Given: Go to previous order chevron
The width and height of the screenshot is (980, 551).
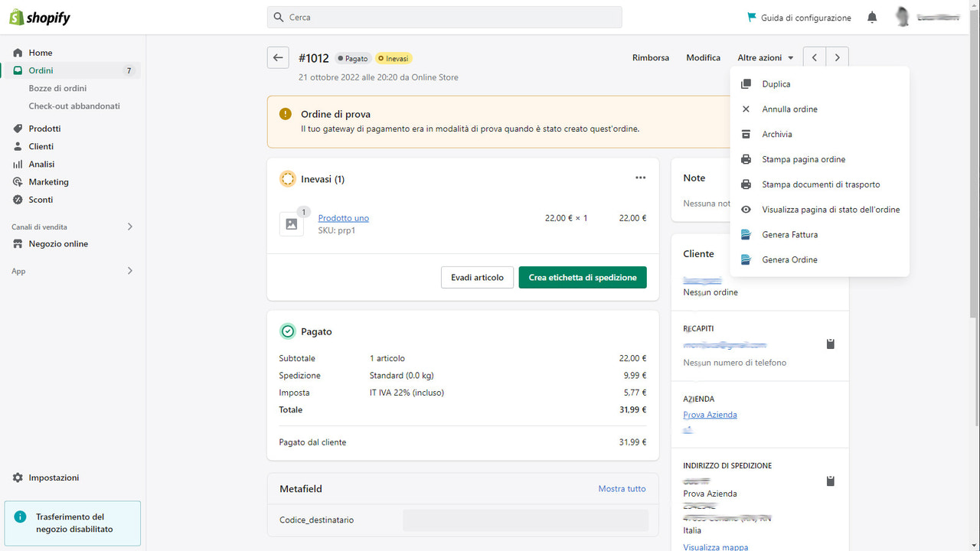Looking at the screenshot, I should point(815,57).
